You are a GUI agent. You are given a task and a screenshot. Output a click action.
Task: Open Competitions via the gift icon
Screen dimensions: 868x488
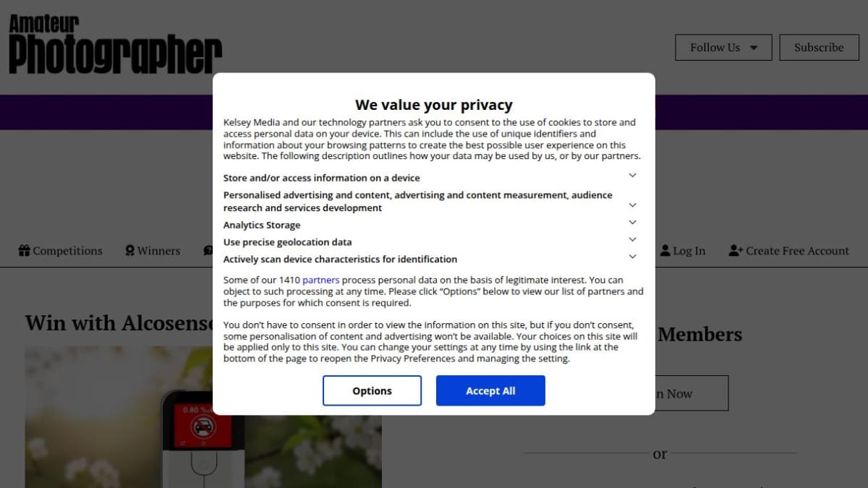pos(24,251)
